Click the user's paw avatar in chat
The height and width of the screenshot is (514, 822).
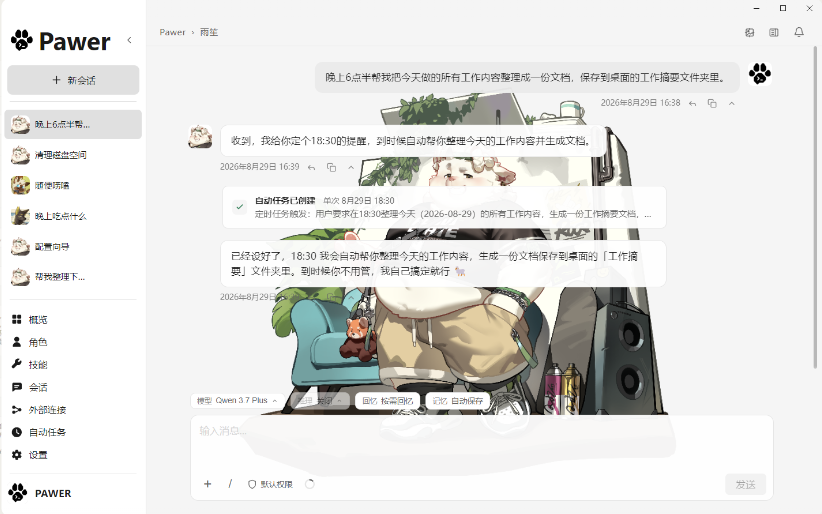(x=760, y=73)
